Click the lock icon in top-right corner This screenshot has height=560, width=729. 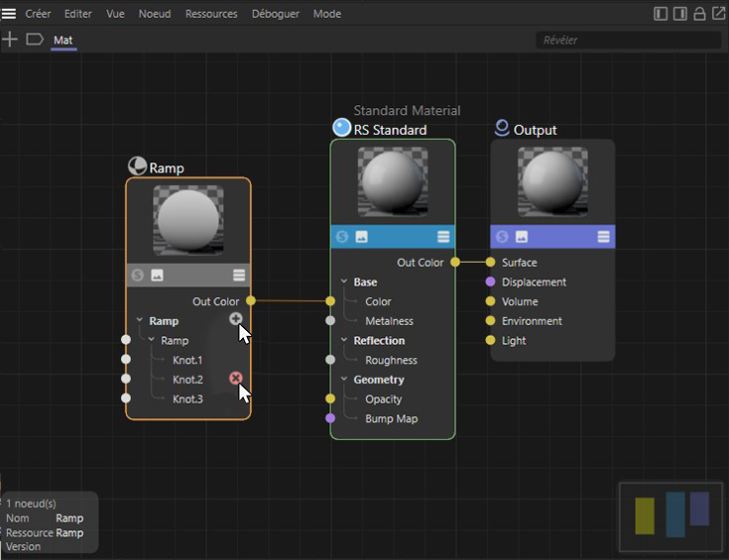point(699,14)
